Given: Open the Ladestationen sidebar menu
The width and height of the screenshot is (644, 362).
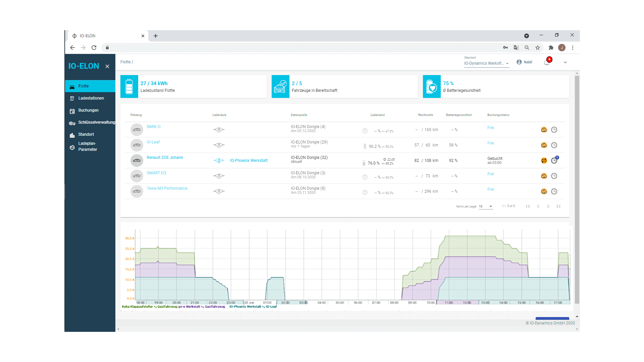Looking at the screenshot, I should click(x=91, y=98).
